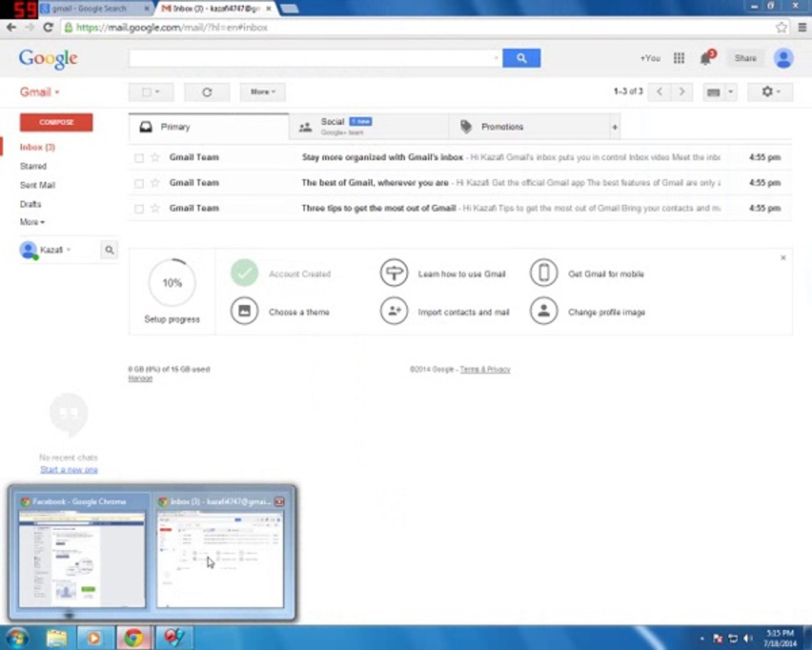
Task: Open the Drafts folder
Action: [x=30, y=204]
